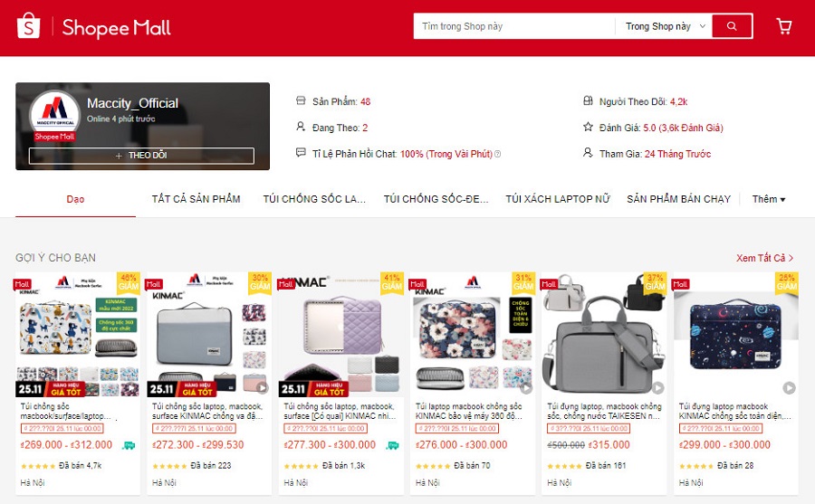Image resolution: width=815 pixels, height=504 pixels.
Task: Open the floral KINMAC laptop bag thumbnail
Action: 473,334
